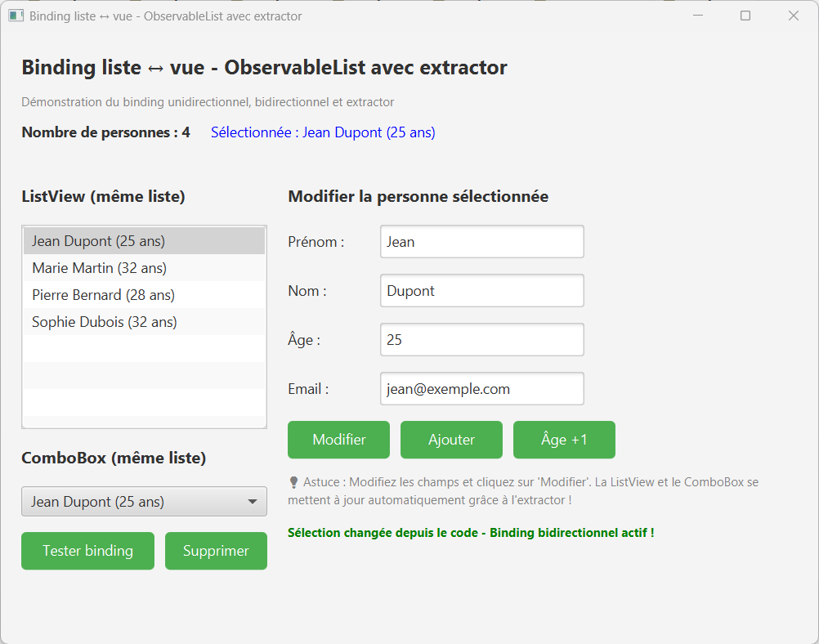Click the Email field with jean@exemple.com
819x644 pixels.
481,388
